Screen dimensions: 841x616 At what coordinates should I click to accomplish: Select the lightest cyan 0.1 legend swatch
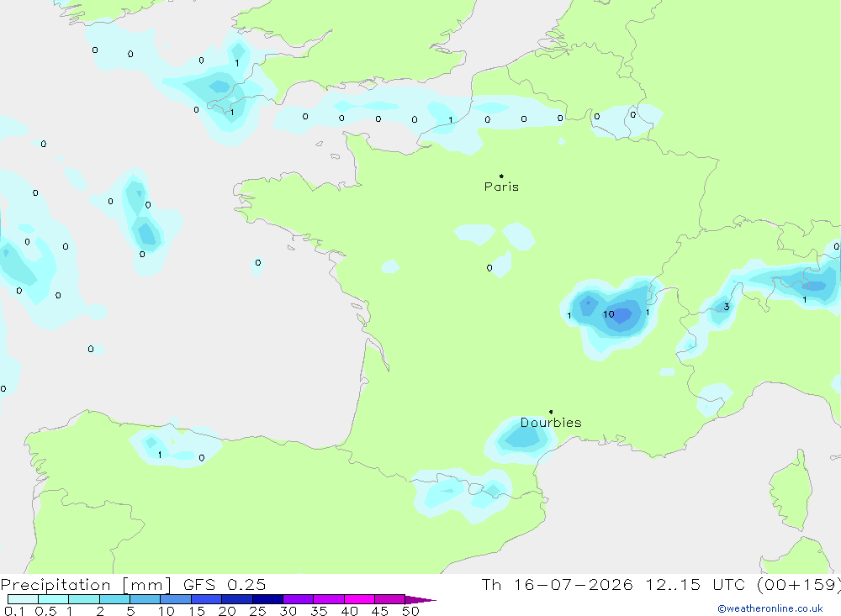(x=23, y=599)
